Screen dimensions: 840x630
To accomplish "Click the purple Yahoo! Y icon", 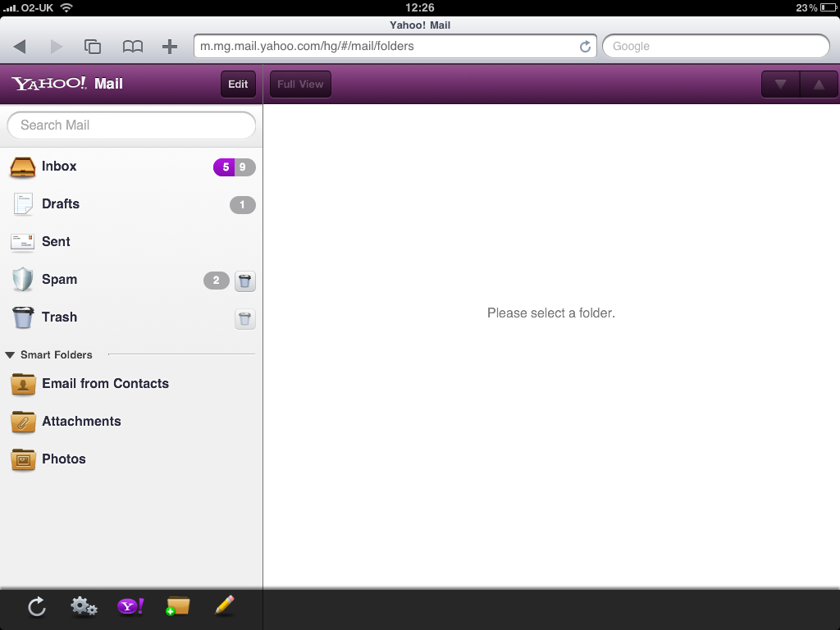I will [130, 606].
